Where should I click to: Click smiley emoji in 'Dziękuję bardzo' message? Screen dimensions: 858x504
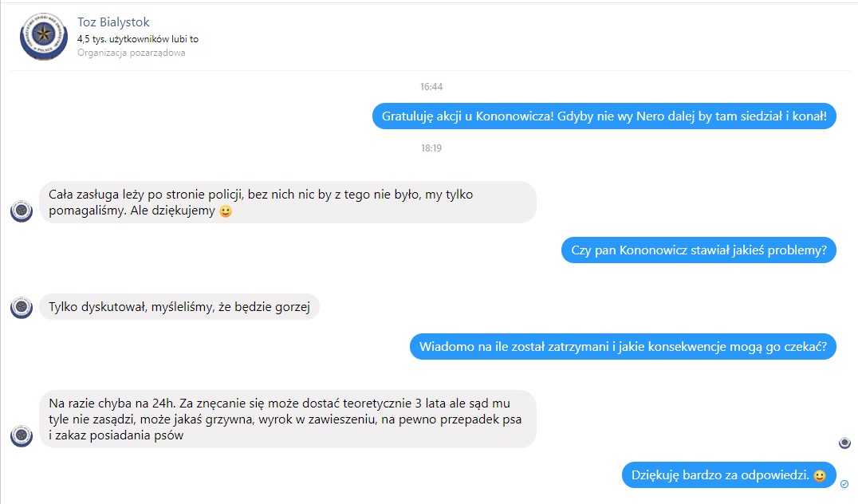coord(819,475)
